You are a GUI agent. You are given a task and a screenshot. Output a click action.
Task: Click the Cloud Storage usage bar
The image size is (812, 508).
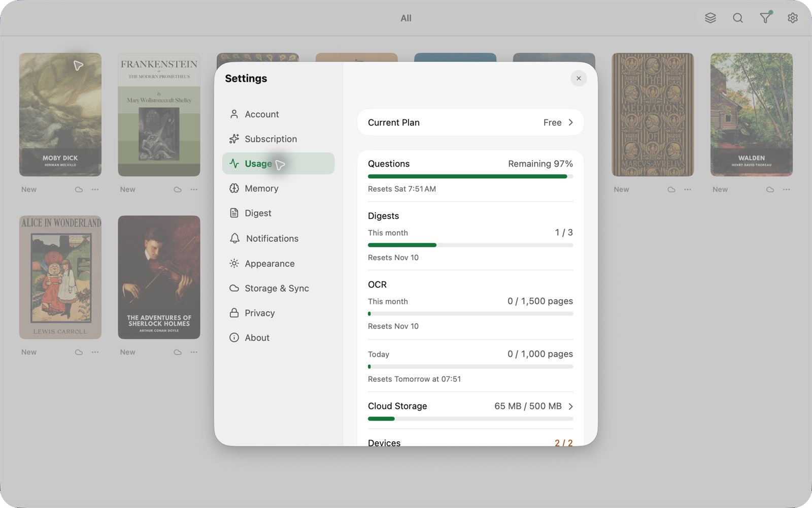[x=470, y=419]
